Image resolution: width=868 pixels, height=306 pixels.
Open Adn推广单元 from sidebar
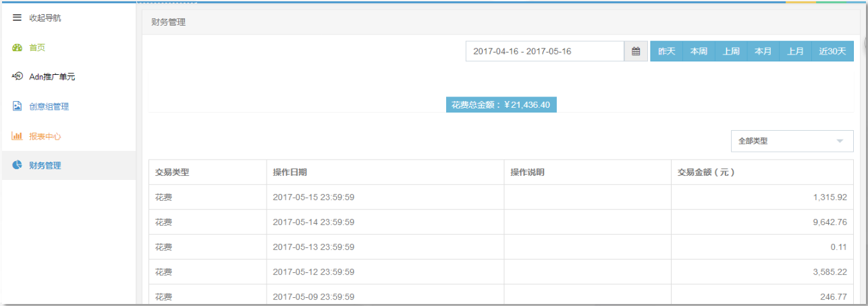coord(52,77)
